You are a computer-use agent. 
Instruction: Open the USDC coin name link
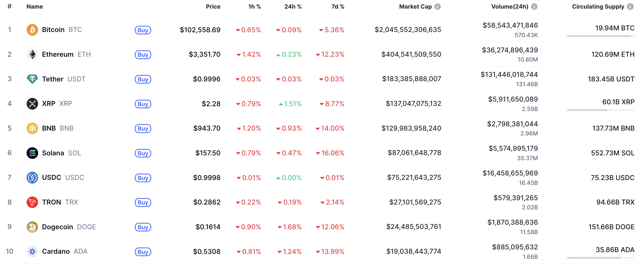52,178
